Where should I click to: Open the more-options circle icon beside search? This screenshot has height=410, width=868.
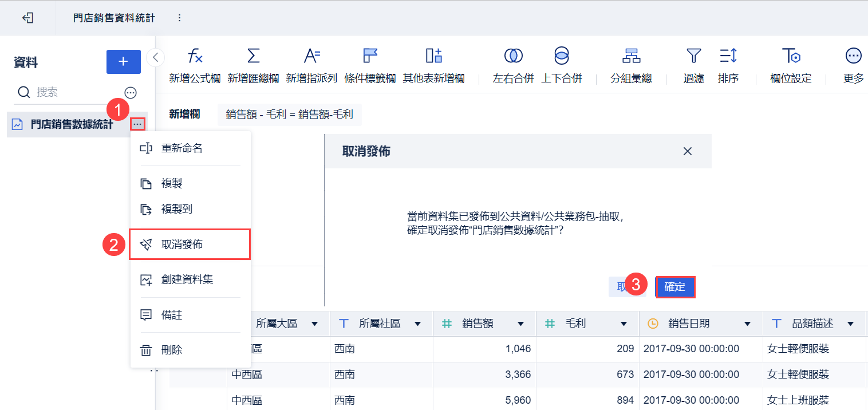131,93
